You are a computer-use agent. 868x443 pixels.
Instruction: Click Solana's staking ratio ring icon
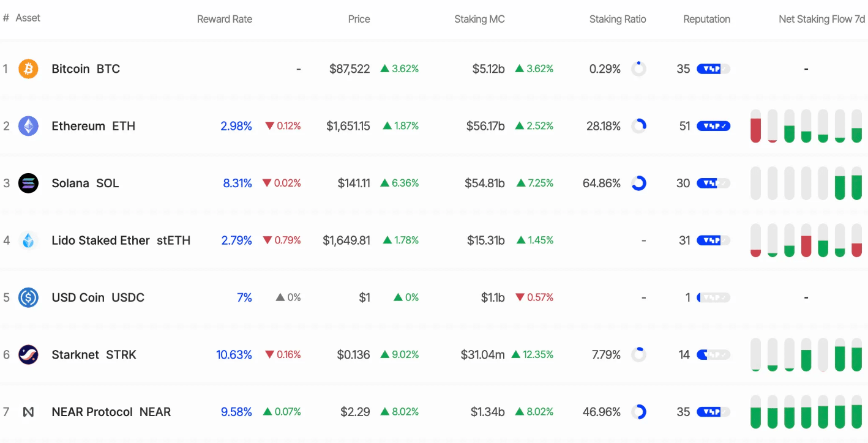pos(638,183)
